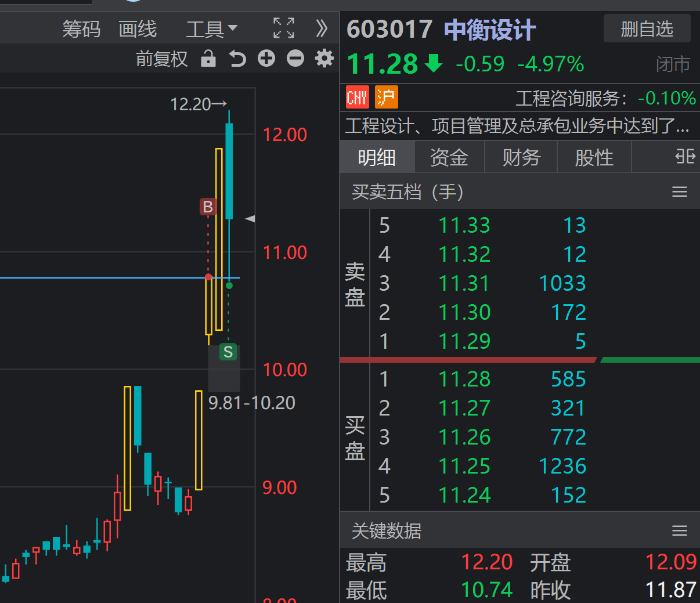Open the 工具 dropdown menu

(212, 28)
